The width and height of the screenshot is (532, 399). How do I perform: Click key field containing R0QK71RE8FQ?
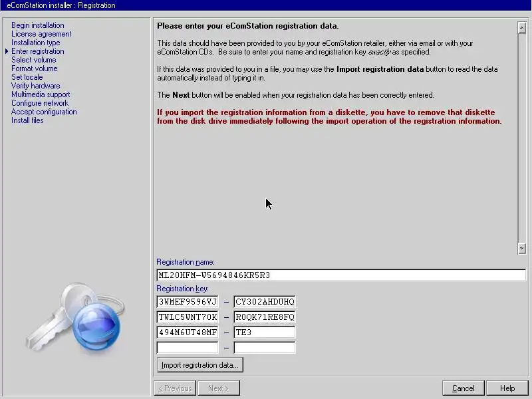[265, 317]
